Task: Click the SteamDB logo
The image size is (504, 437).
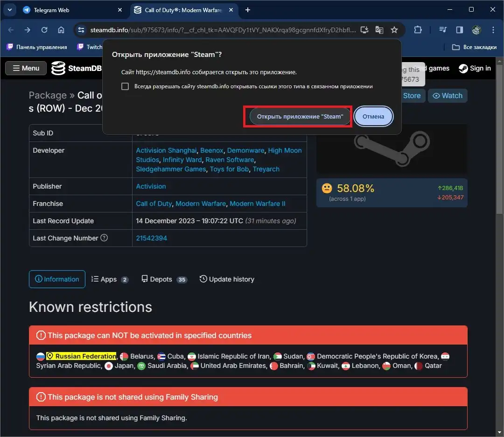Action: [77, 68]
